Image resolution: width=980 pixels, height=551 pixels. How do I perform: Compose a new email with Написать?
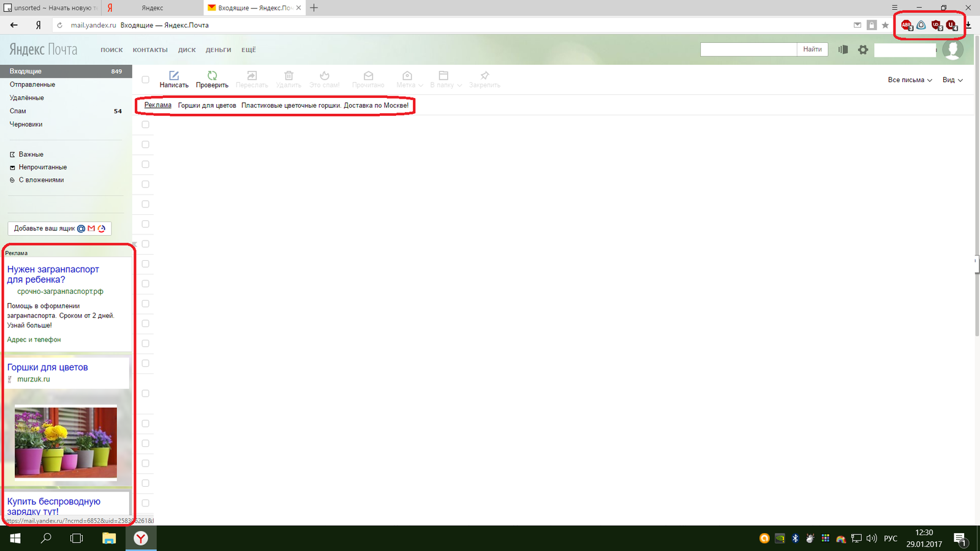[x=174, y=80]
